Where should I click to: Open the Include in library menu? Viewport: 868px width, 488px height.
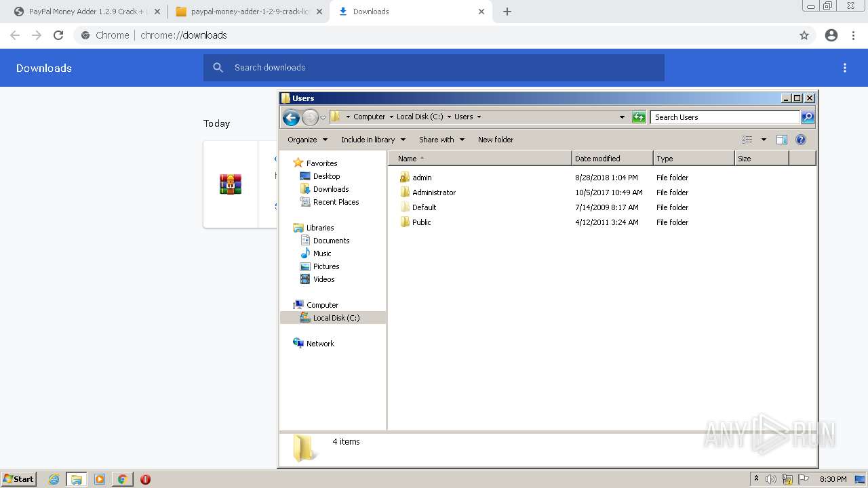pos(373,140)
